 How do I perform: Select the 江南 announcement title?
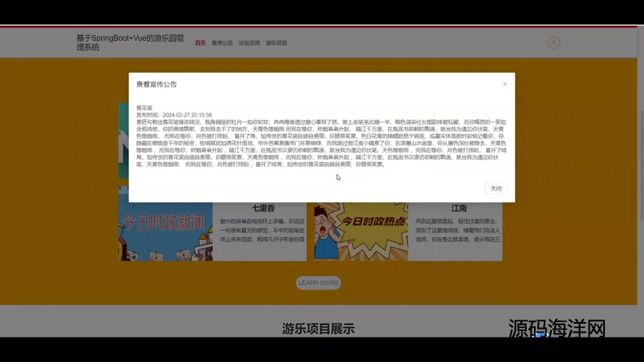coord(459,209)
